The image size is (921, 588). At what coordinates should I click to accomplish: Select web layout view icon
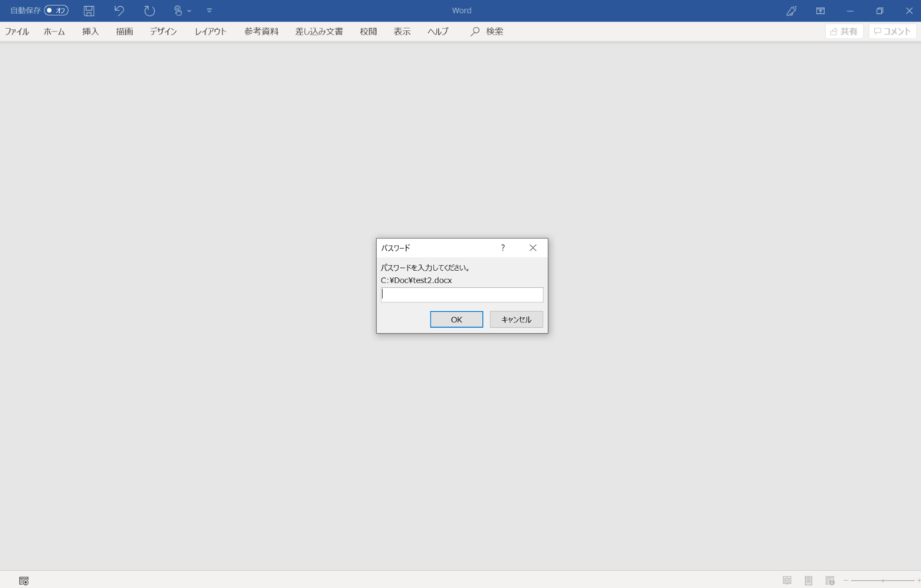(x=830, y=580)
